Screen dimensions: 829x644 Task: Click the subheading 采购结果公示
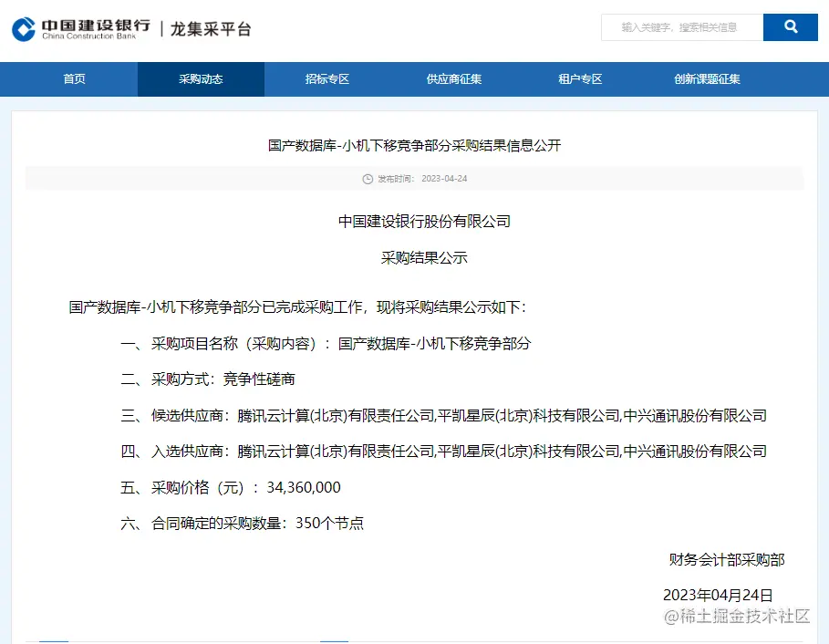tap(424, 258)
